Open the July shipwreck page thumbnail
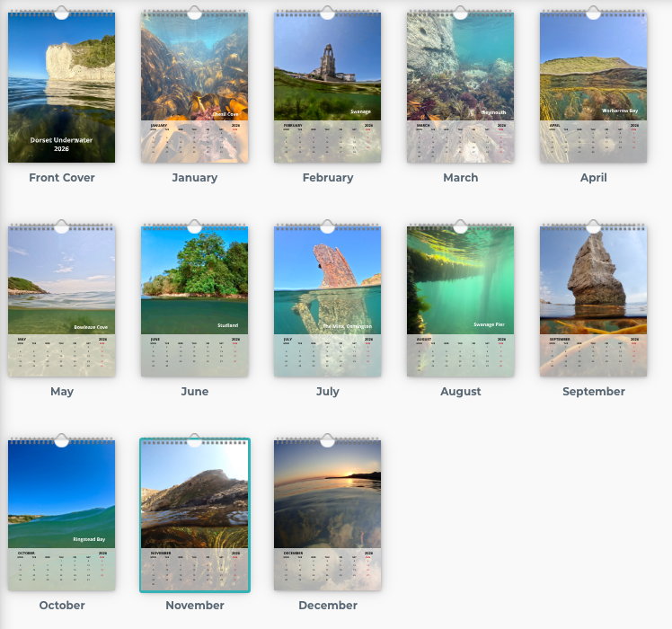672x629 pixels. click(x=327, y=301)
